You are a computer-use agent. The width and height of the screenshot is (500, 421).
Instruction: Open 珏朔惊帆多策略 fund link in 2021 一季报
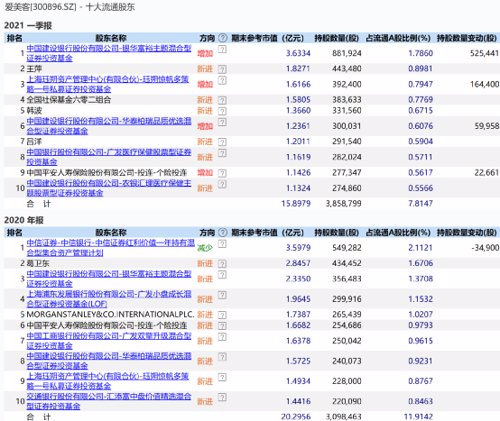(x=108, y=84)
